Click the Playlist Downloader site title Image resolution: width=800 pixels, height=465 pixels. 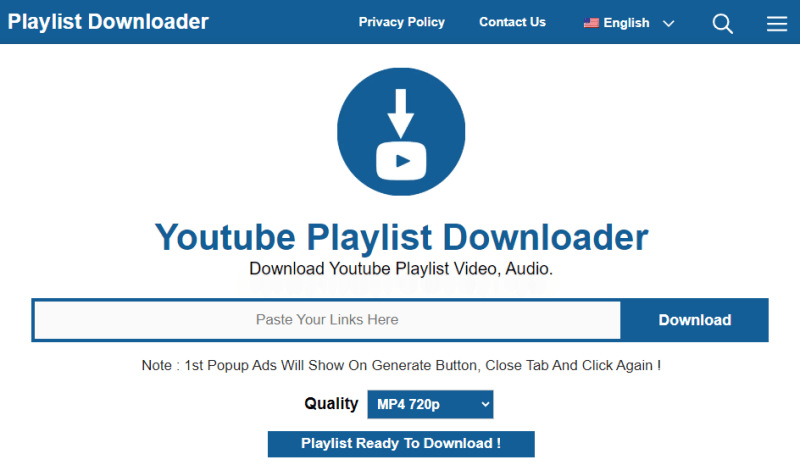[x=108, y=22]
